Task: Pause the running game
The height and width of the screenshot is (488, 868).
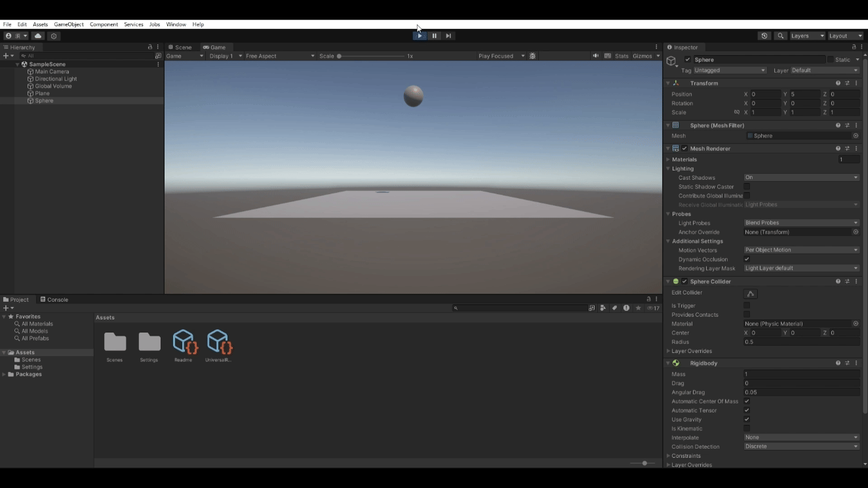Action: click(434, 35)
